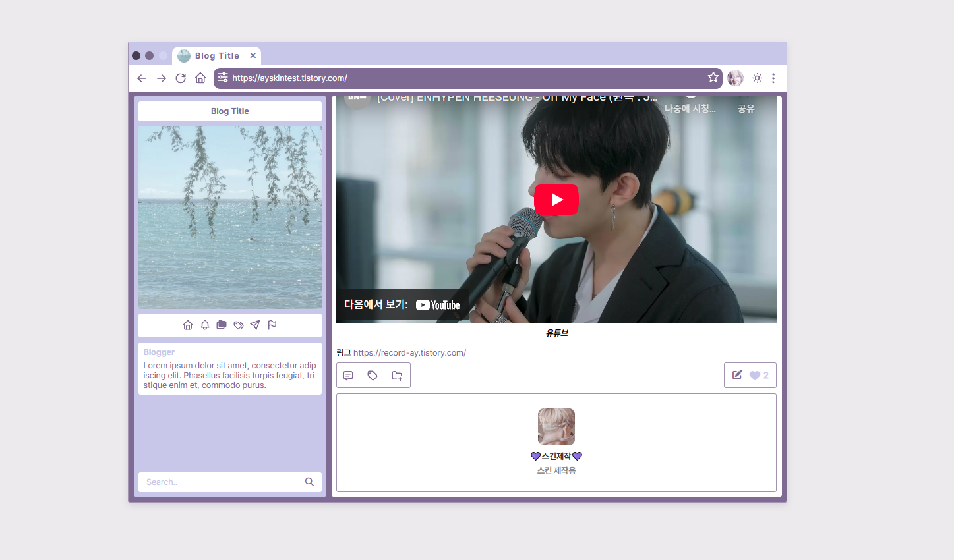Click the back arrow in the browser bar

pyautogui.click(x=142, y=78)
